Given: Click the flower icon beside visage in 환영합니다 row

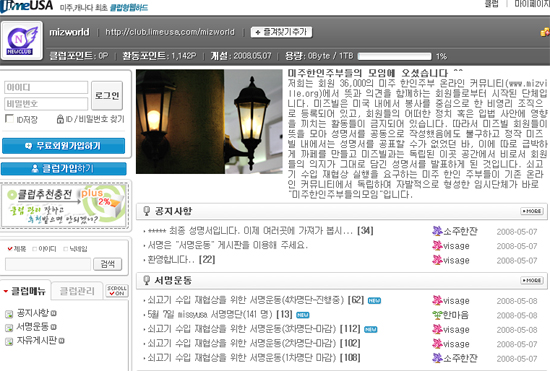Looking at the screenshot, I should click(437, 260).
